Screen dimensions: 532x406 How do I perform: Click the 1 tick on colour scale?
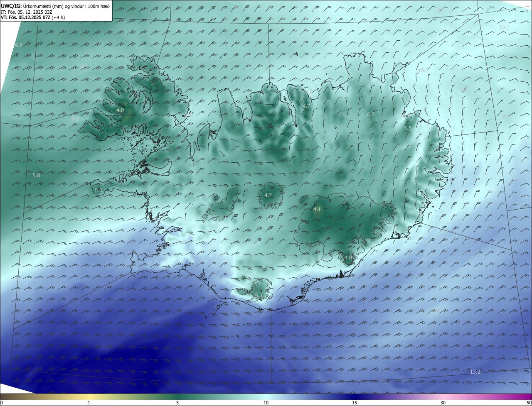[x=89, y=403]
